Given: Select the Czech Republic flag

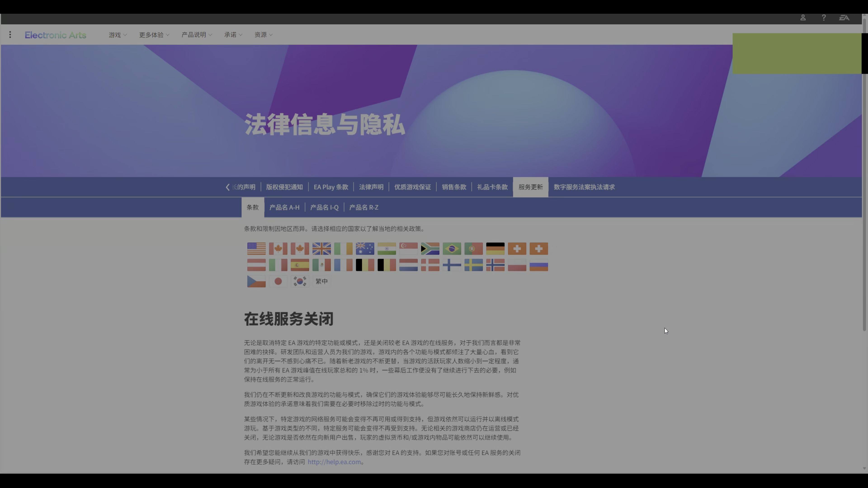Looking at the screenshot, I should (x=256, y=281).
